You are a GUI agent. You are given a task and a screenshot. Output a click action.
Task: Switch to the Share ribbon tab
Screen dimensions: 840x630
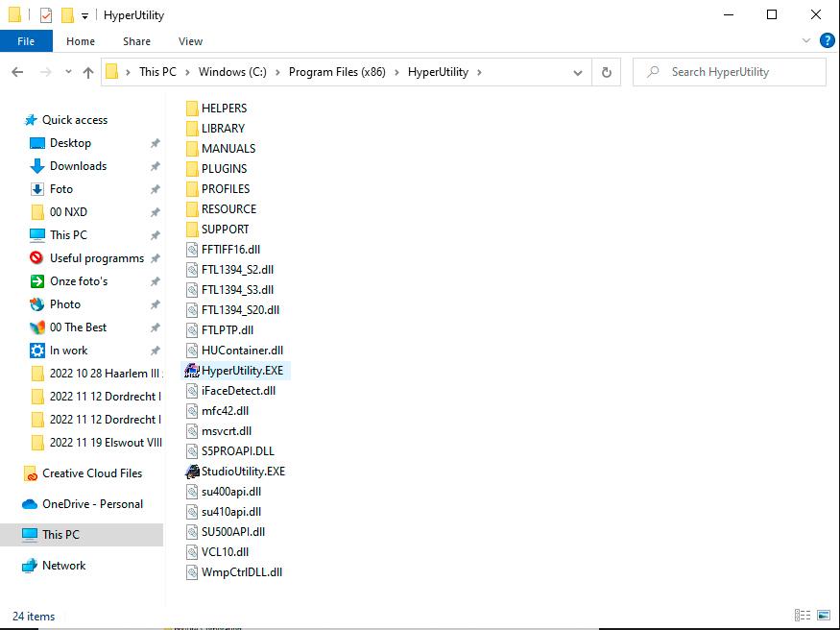[136, 41]
